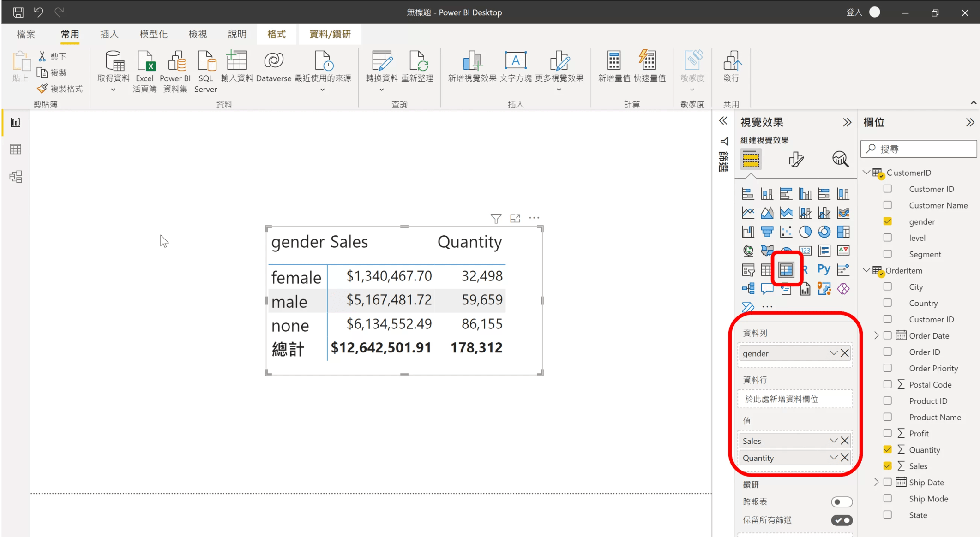Screen dimensions: 980x537
Task: Toggle the Quantity field checkbox on
Action: click(887, 449)
